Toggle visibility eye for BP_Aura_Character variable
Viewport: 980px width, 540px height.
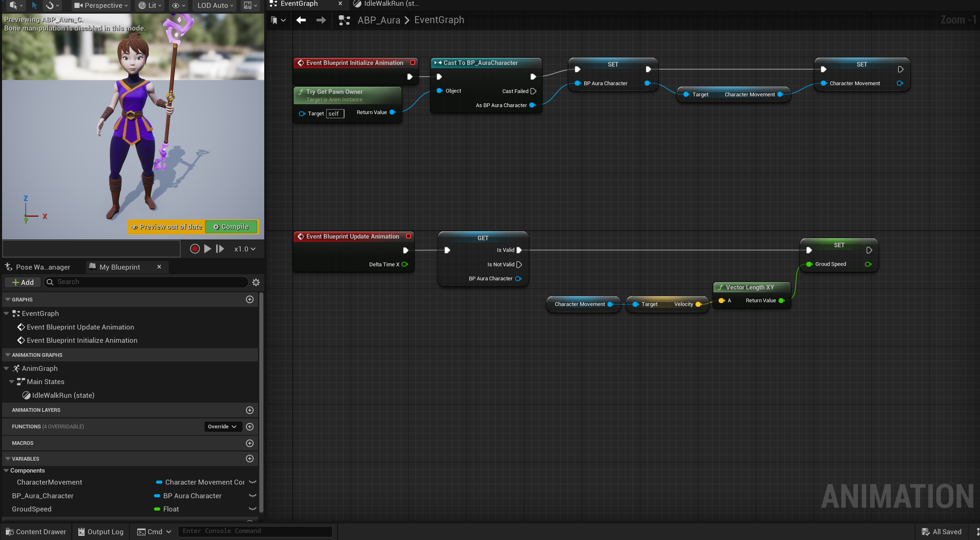[253, 496]
